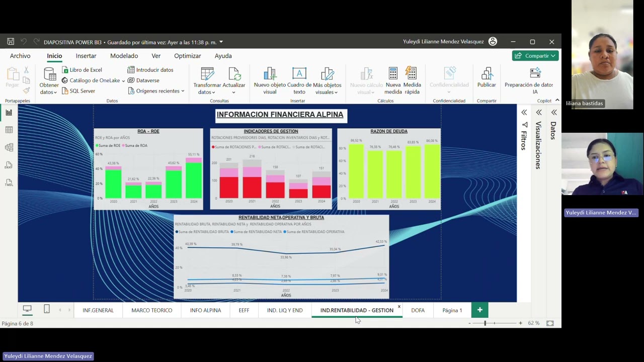Click Libro de Excel data source
644x362 pixels.
[x=82, y=70]
